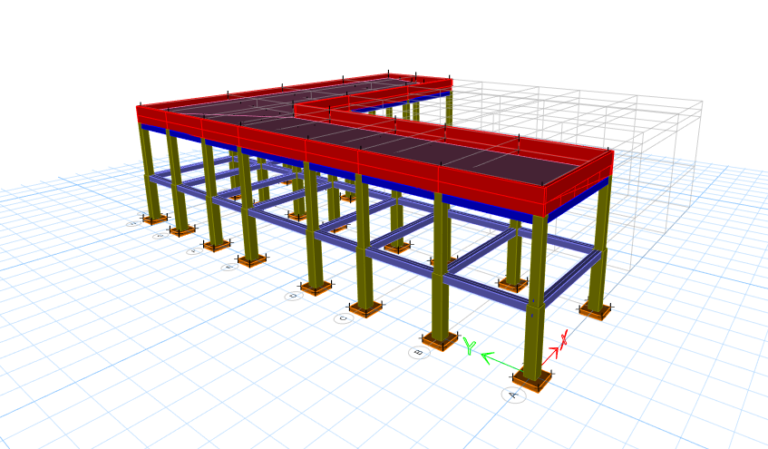Select the orange footing beside bubble B
Image resolution: width=768 pixels, height=449 pixels.
441,341
